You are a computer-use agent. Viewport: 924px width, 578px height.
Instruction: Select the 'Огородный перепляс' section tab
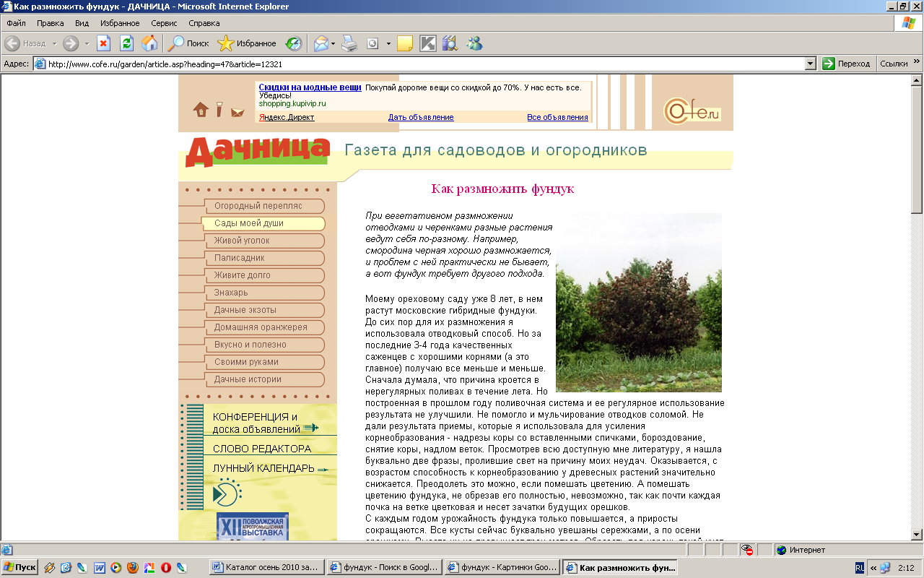[x=264, y=206]
